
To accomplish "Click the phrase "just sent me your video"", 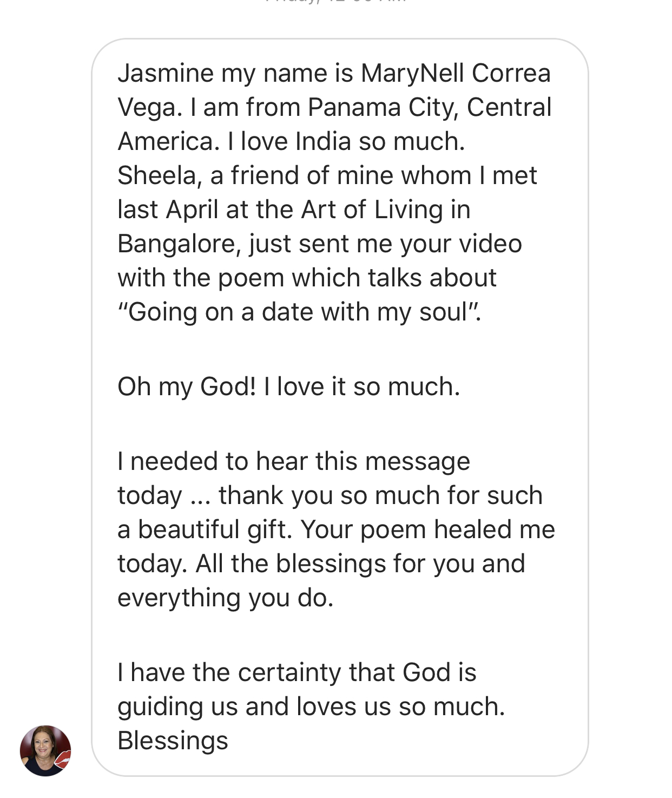I will (x=385, y=244).
